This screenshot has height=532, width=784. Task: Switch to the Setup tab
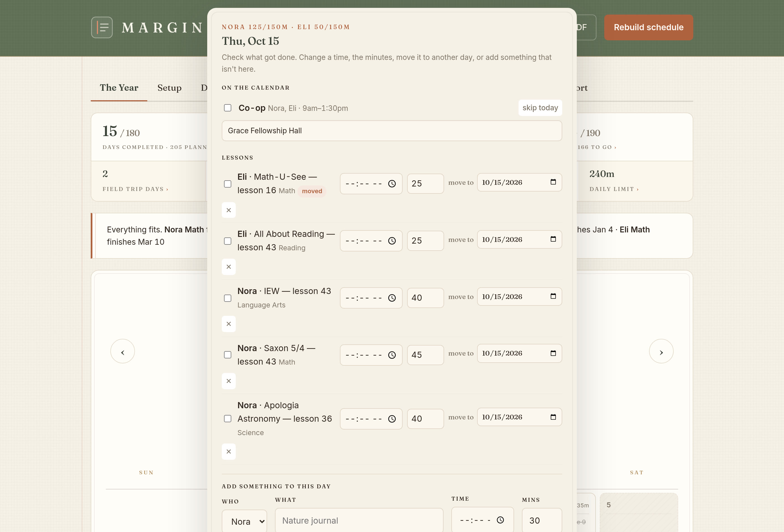click(x=169, y=88)
